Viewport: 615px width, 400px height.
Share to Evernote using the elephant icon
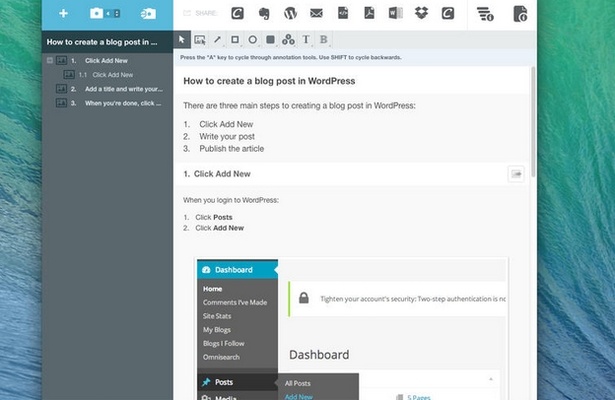pyautogui.click(x=264, y=14)
